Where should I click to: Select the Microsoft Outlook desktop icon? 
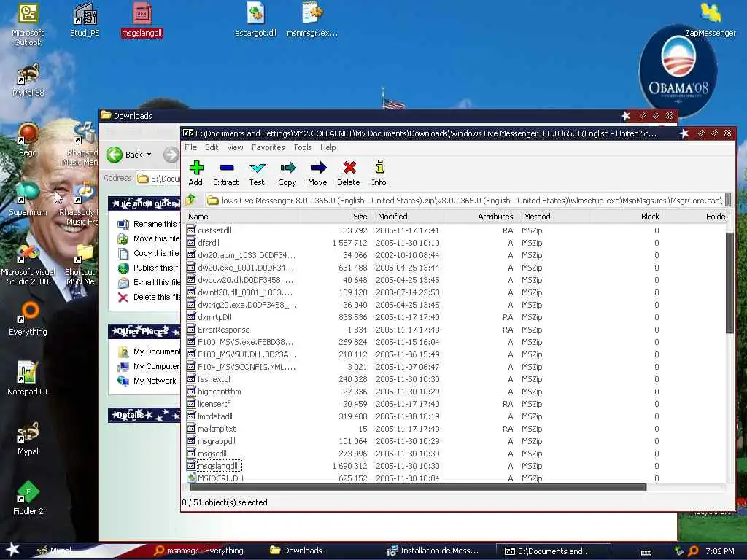(28, 24)
